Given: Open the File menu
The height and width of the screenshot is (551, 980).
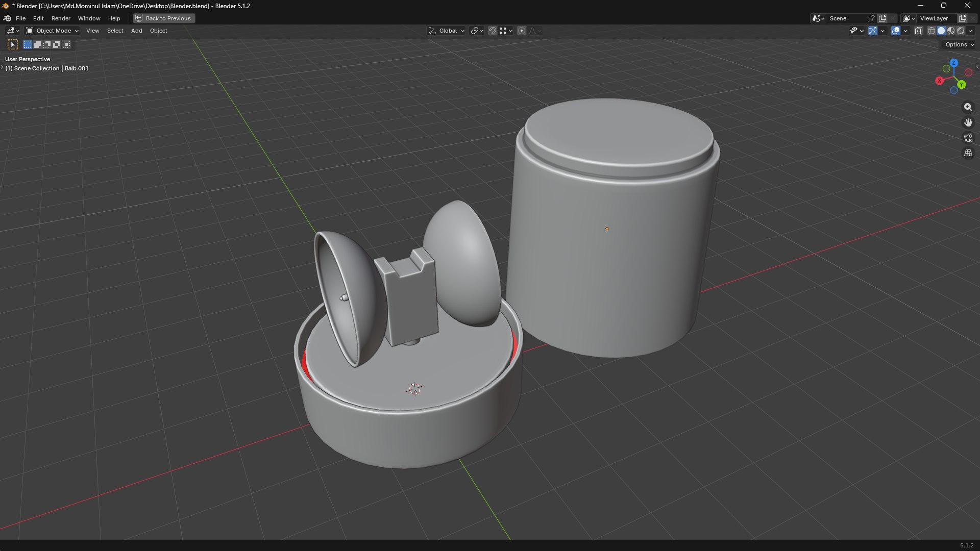Looking at the screenshot, I should click(x=20, y=18).
